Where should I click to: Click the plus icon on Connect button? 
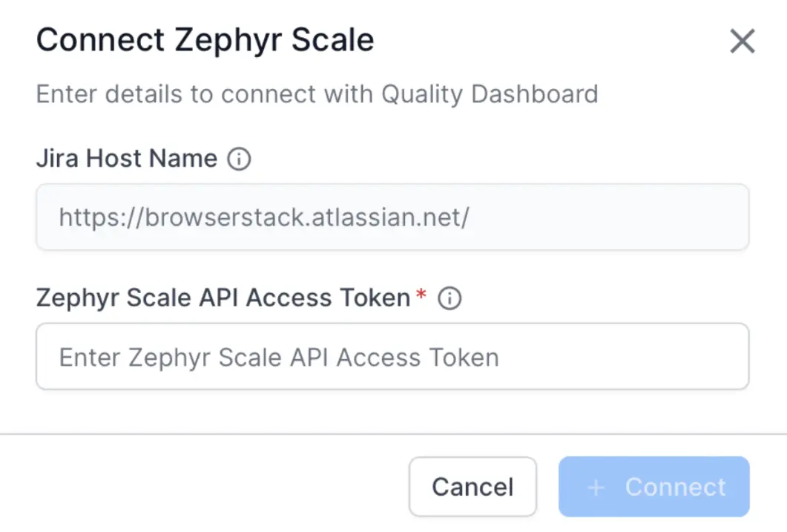tap(596, 487)
